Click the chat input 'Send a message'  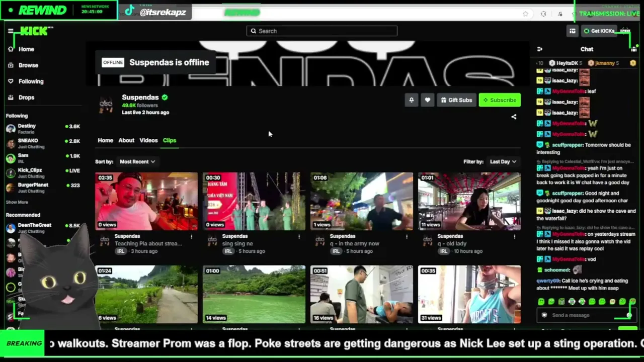point(587,315)
